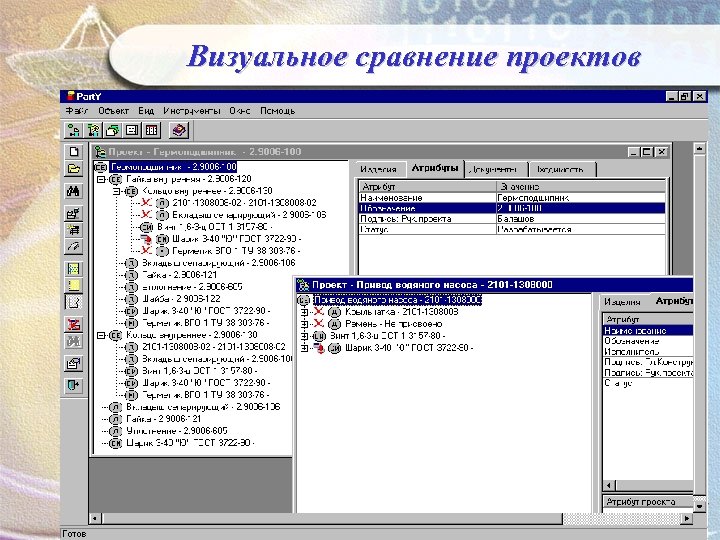This screenshot has height=540, width=720.
Task: Click the red X beside the Ремень row
Action: pos(319,324)
